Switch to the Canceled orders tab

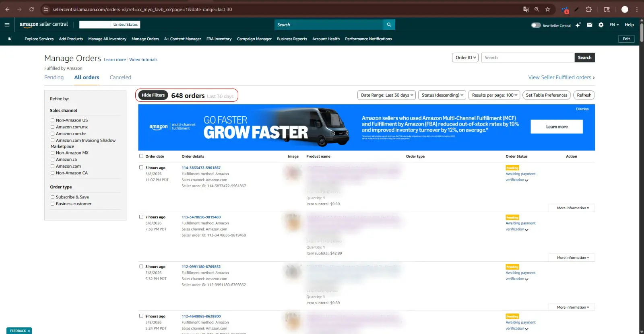tap(120, 77)
